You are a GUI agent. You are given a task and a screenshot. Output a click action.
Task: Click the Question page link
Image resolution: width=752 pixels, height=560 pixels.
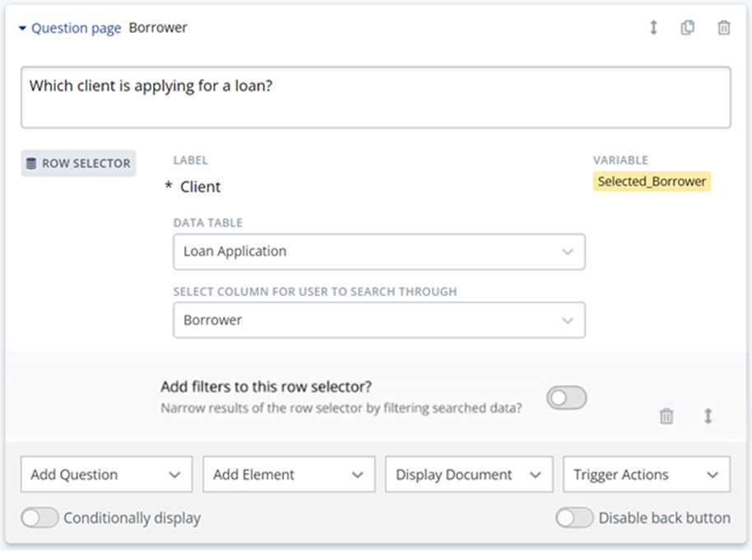[76, 28]
